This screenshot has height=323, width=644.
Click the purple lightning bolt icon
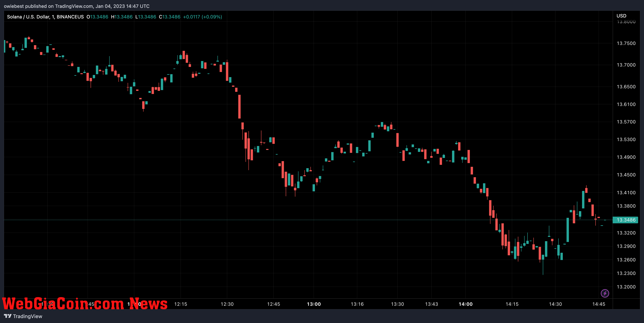[x=605, y=293]
